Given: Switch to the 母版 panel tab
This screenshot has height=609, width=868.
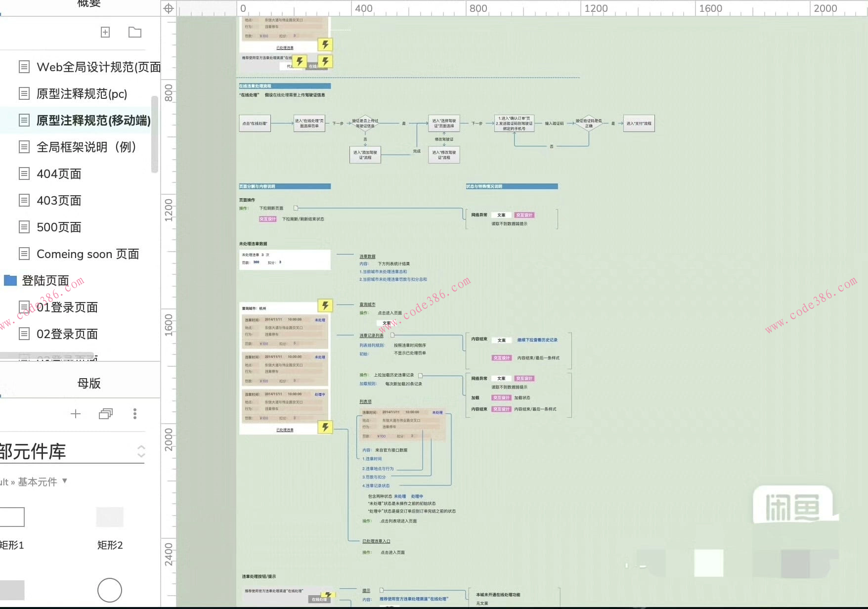Looking at the screenshot, I should point(89,383).
